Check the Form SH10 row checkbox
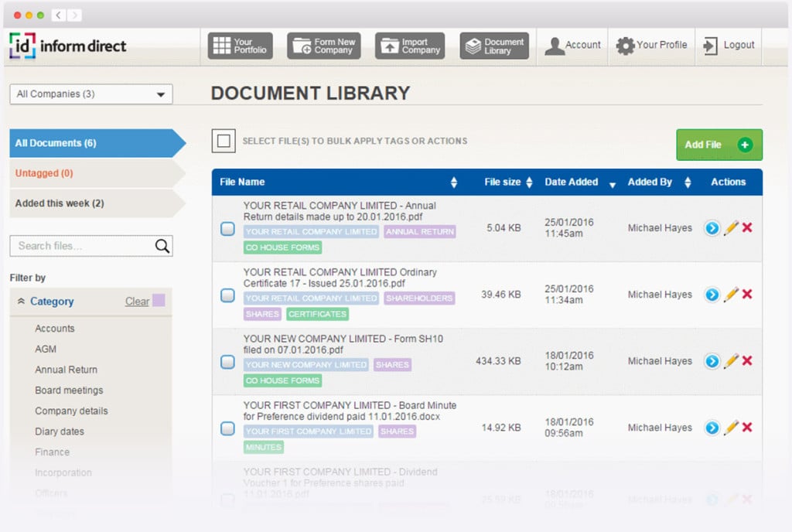The image size is (792, 532). pyautogui.click(x=227, y=361)
